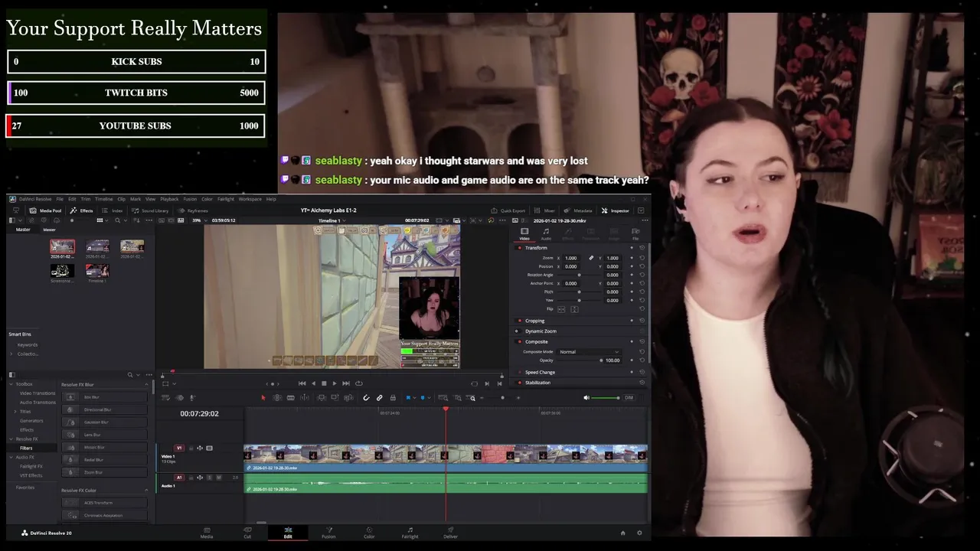
Task: Stop playback with the stop button
Action: coord(324,383)
